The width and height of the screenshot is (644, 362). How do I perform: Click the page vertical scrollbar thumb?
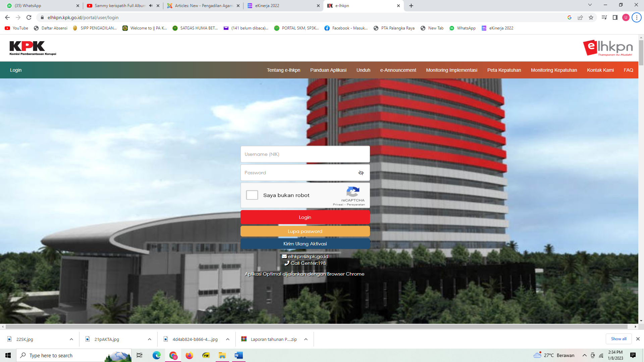641,53
